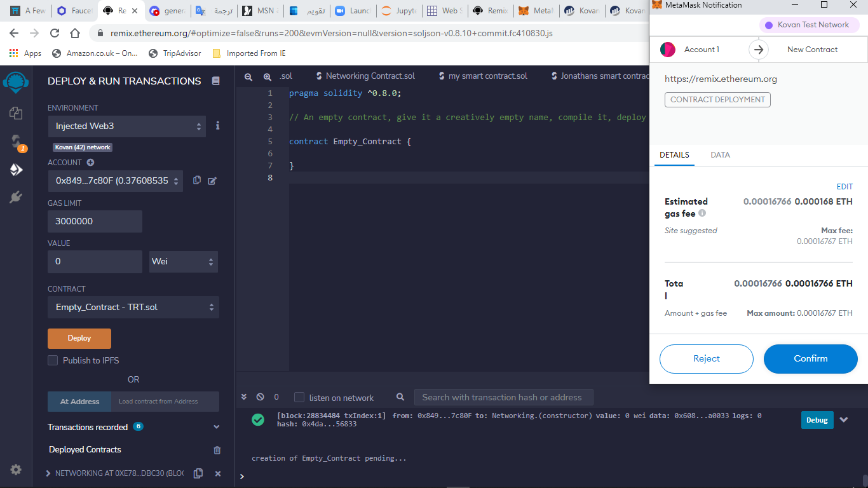
Task: Open the account selector dropdown
Action: click(x=115, y=180)
